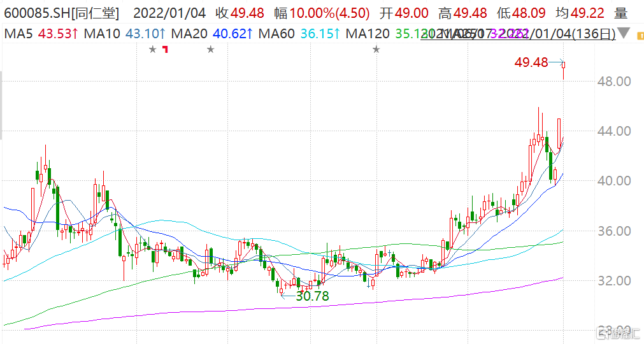Click the date 2022/01/04 in header

point(169,13)
